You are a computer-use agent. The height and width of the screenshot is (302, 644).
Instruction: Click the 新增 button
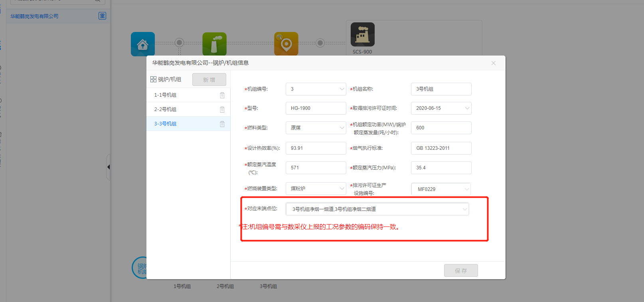coord(209,79)
